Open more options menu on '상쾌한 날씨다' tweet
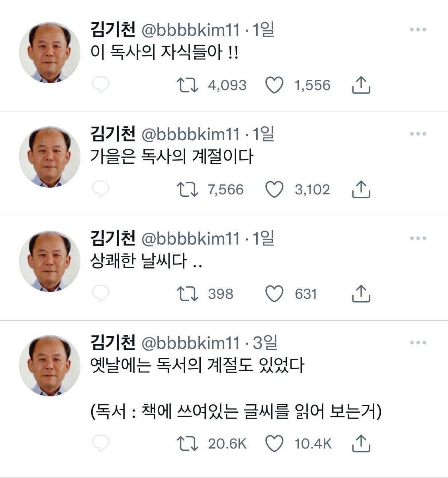 coord(418,239)
